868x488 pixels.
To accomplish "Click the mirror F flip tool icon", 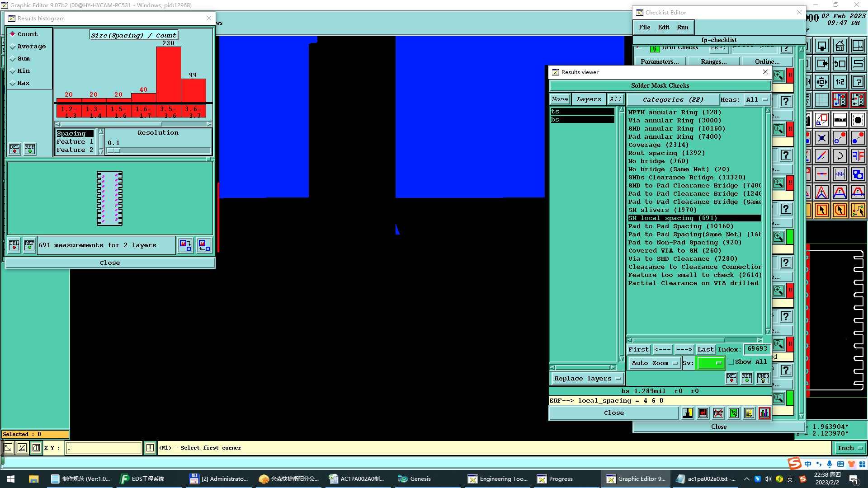I will pos(858,156).
